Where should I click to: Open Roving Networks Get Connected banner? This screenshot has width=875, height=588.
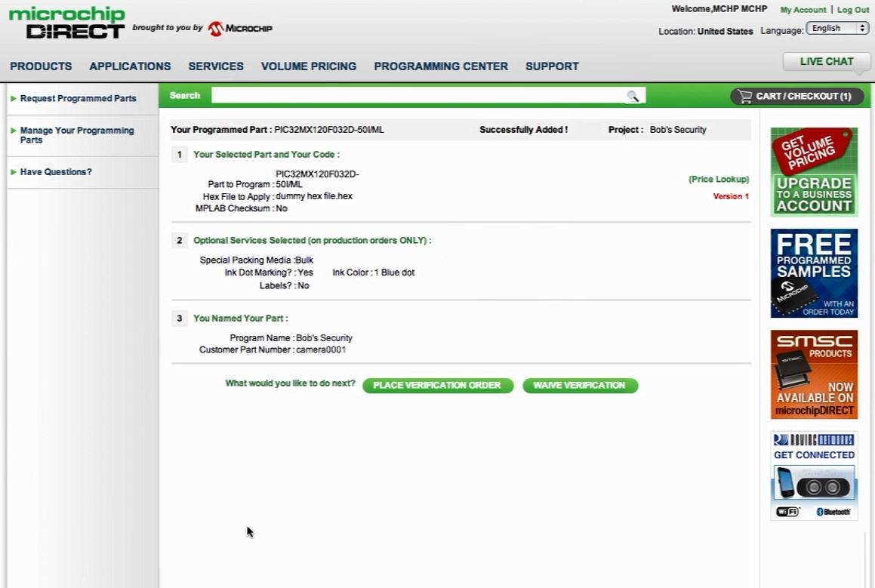click(x=814, y=476)
